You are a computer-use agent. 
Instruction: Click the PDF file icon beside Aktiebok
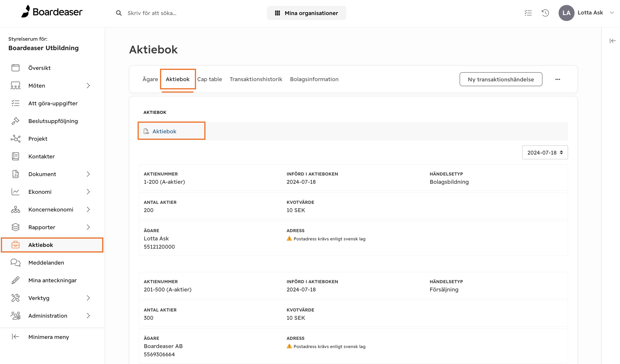coord(146,131)
